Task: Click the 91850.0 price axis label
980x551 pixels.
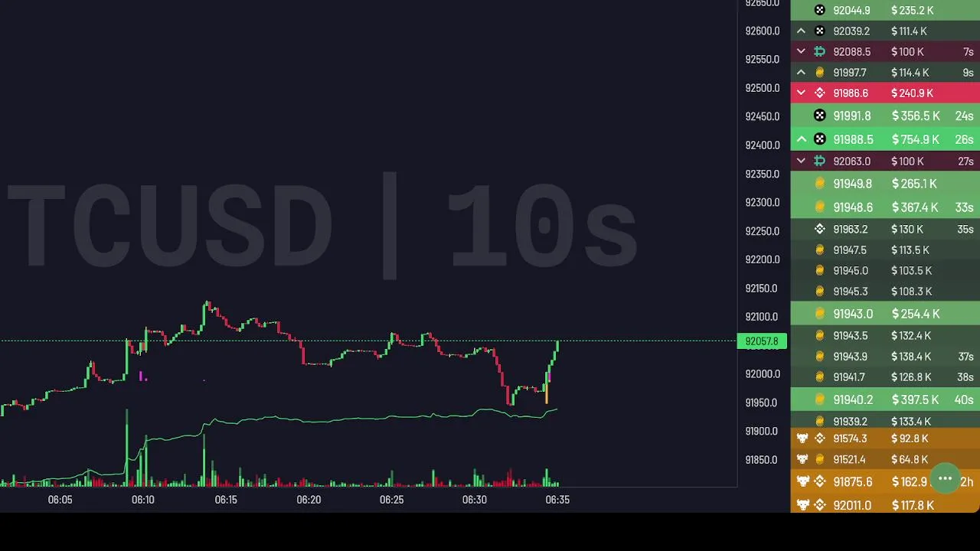Action: (x=763, y=460)
